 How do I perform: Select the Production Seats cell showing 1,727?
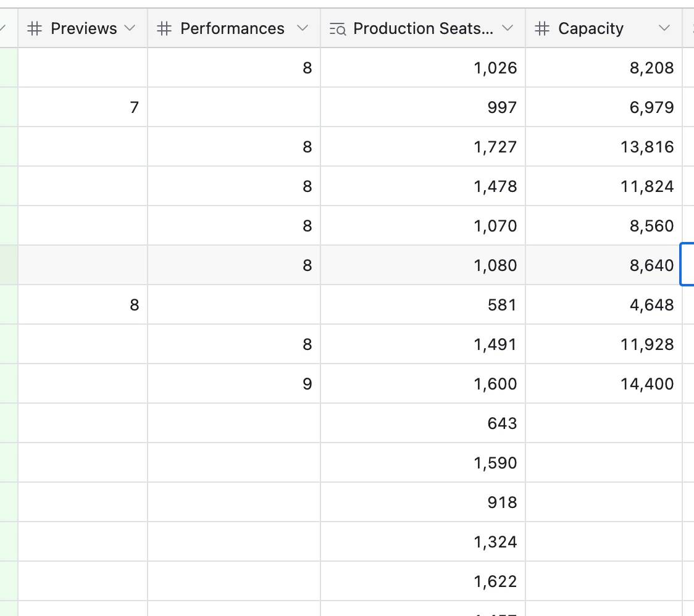click(423, 146)
